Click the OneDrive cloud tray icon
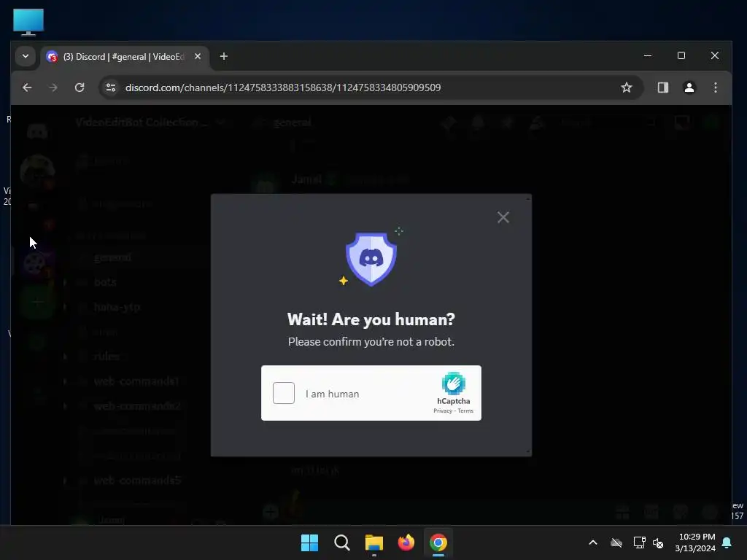The image size is (747, 560). tap(616, 542)
